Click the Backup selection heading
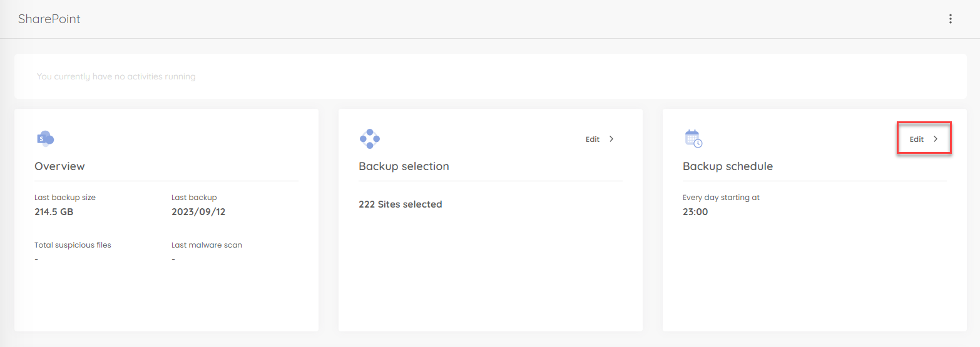The width and height of the screenshot is (980, 347). [404, 166]
